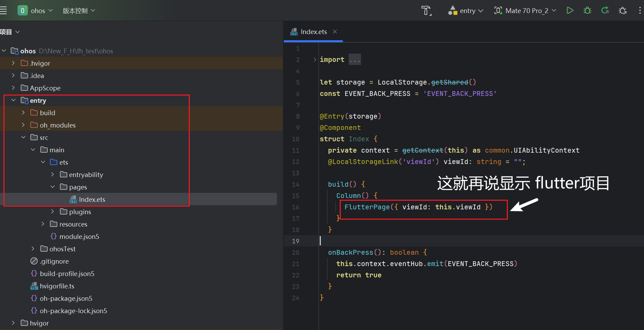
Task: Collapse the ohos root project node
Action: click(x=4, y=51)
